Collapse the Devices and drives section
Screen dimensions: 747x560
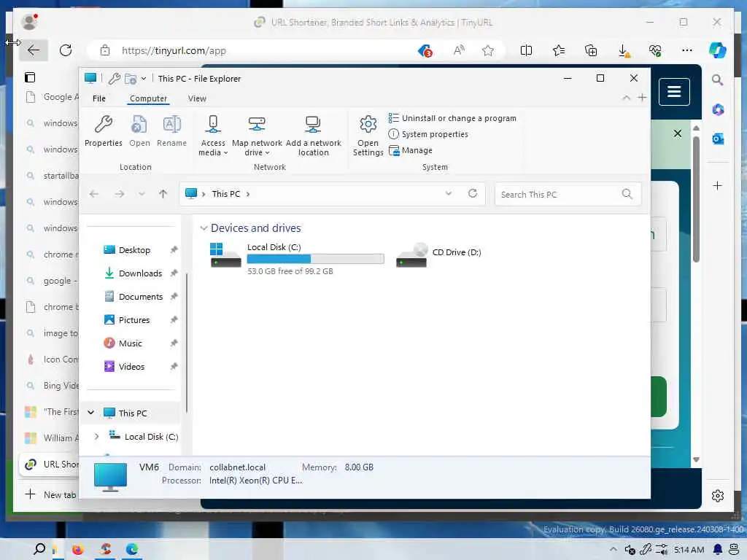pyautogui.click(x=204, y=228)
